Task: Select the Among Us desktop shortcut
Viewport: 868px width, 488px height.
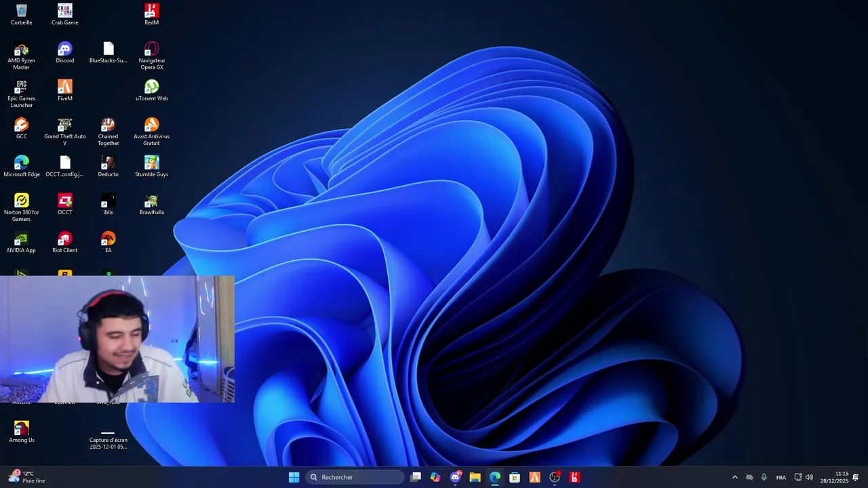Action: coord(22,432)
